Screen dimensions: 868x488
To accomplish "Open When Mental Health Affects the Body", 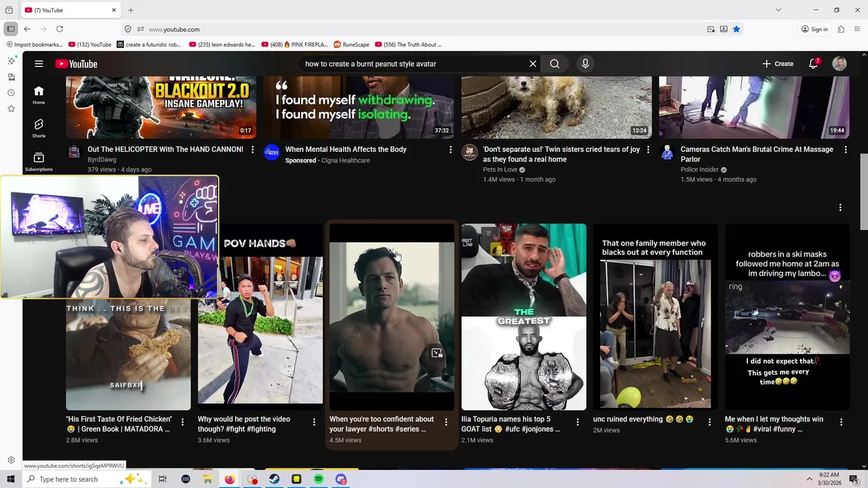I will click(x=346, y=149).
